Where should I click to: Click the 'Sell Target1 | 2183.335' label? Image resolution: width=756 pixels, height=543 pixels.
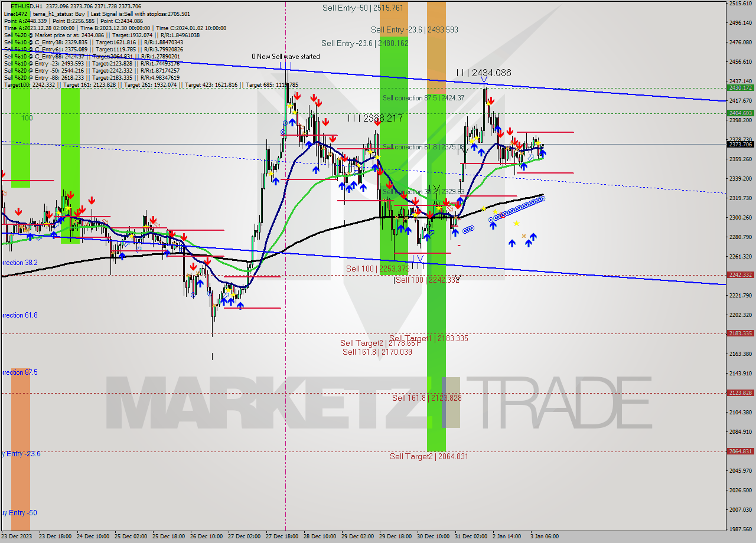[x=429, y=338]
